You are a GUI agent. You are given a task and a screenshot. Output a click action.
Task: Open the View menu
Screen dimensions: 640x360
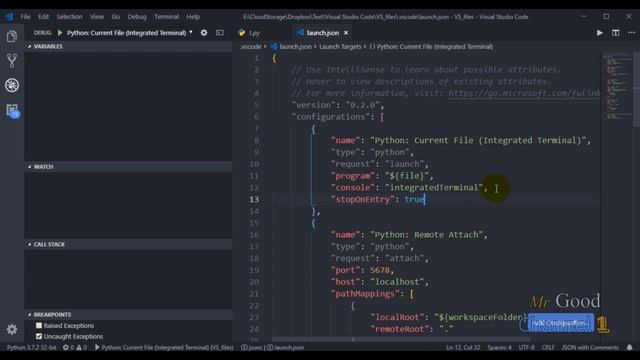tap(97, 17)
